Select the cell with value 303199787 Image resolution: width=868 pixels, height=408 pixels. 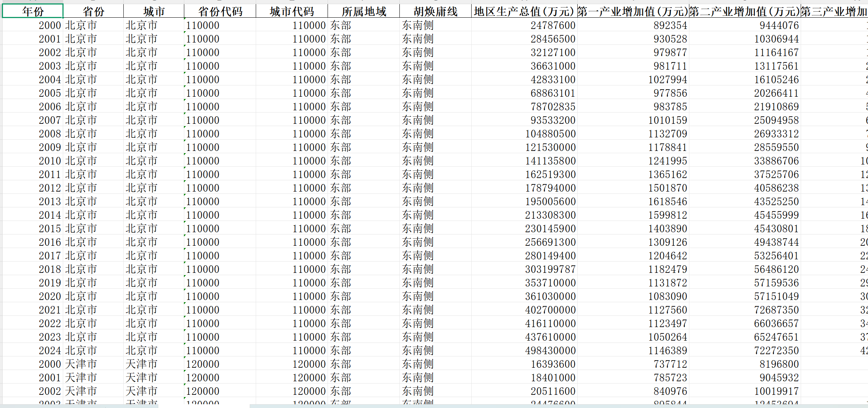[x=550, y=269]
